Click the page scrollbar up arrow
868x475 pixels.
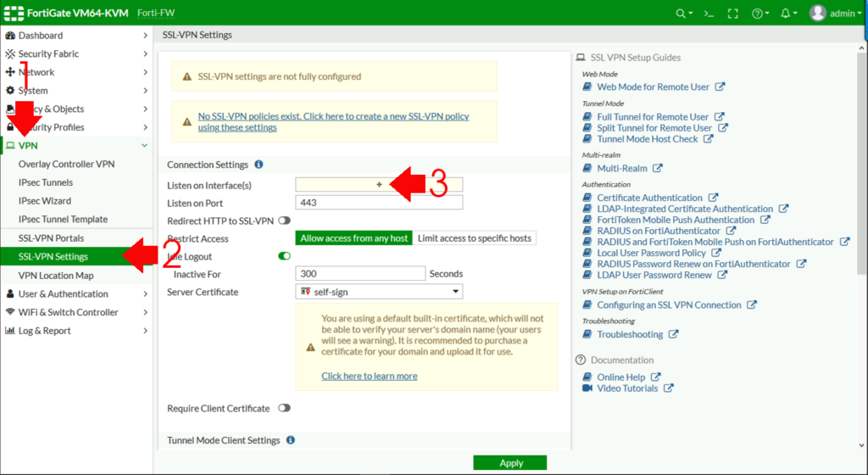coord(861,49)
